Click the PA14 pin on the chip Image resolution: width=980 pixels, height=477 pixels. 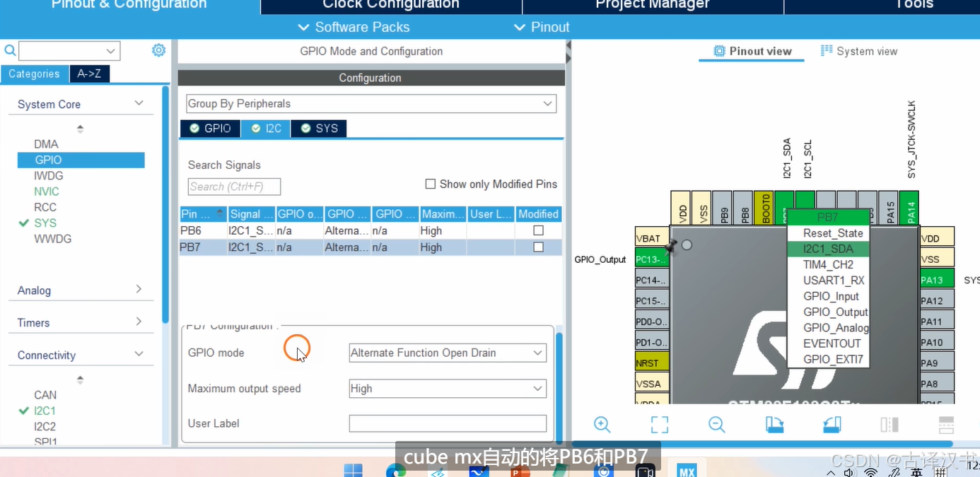coord(909,208)
